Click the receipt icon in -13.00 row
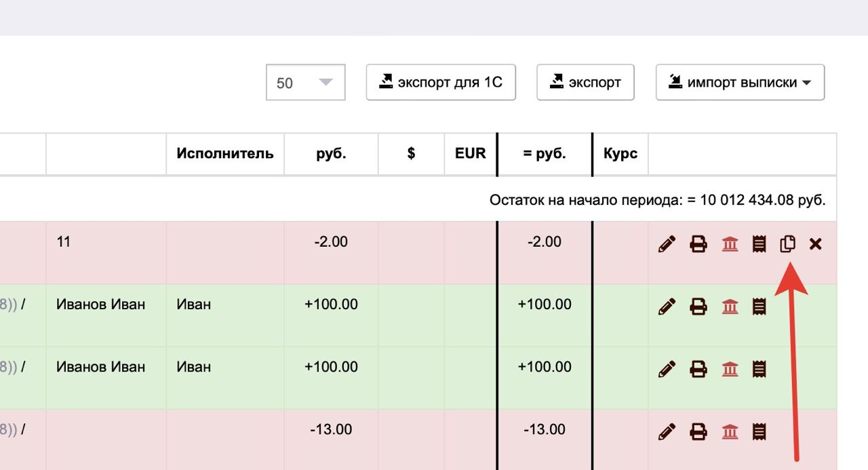This screenshot has height=470, width=868. (759, 431)
